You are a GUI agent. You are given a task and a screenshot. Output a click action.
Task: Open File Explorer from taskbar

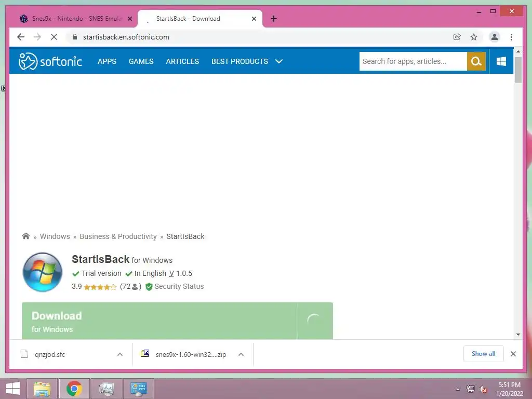[42, 389]
